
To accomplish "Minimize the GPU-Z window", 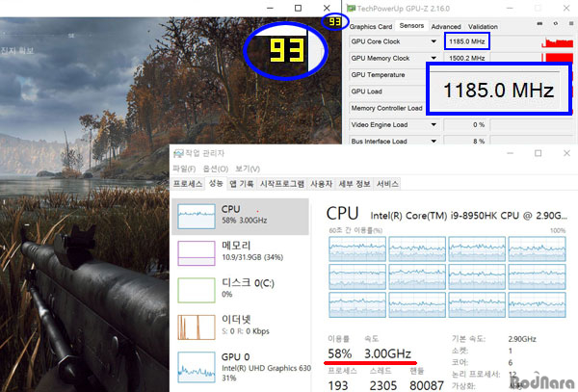I will tap(510, 8).
